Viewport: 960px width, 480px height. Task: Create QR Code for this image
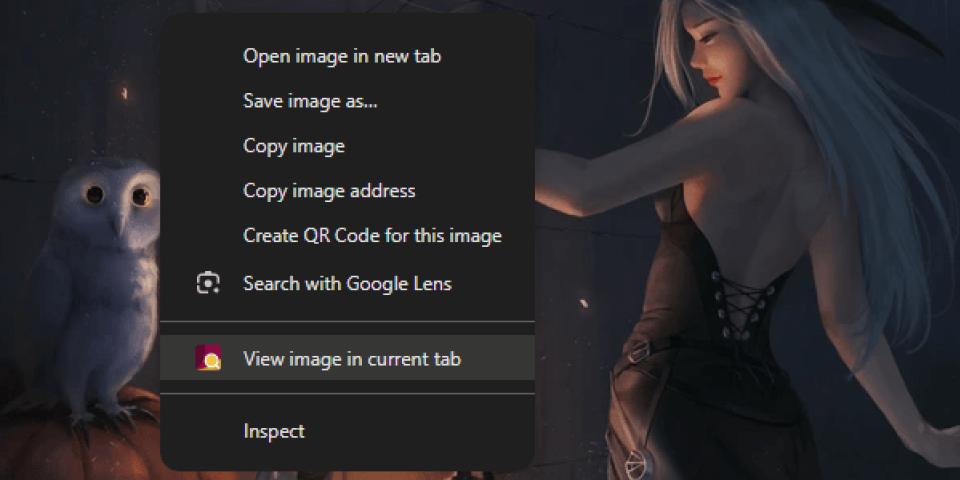347,235
